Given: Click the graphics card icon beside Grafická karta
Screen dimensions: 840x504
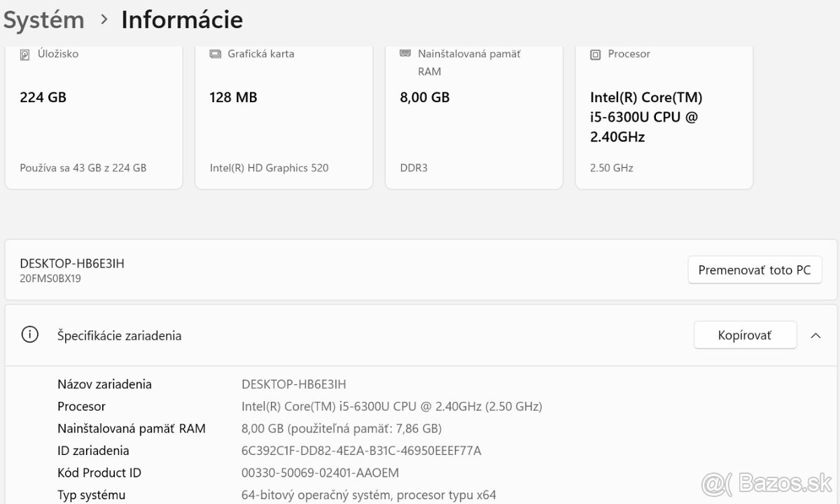Looking at the screenshot, I should coord(216,54).
